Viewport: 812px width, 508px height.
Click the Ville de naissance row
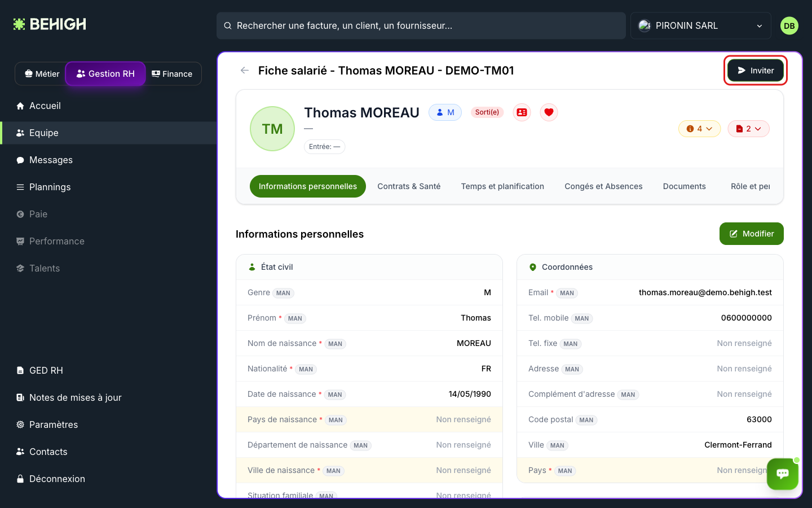[x=369, y=470]
